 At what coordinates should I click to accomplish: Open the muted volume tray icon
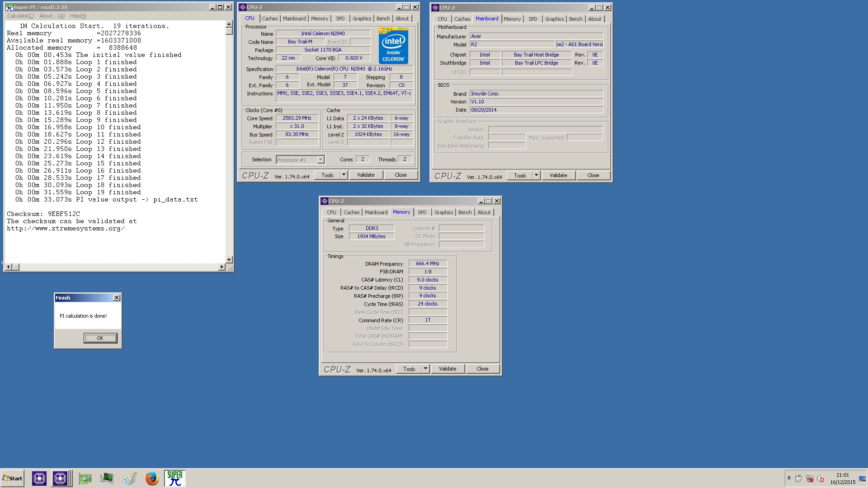coord(821,479)
